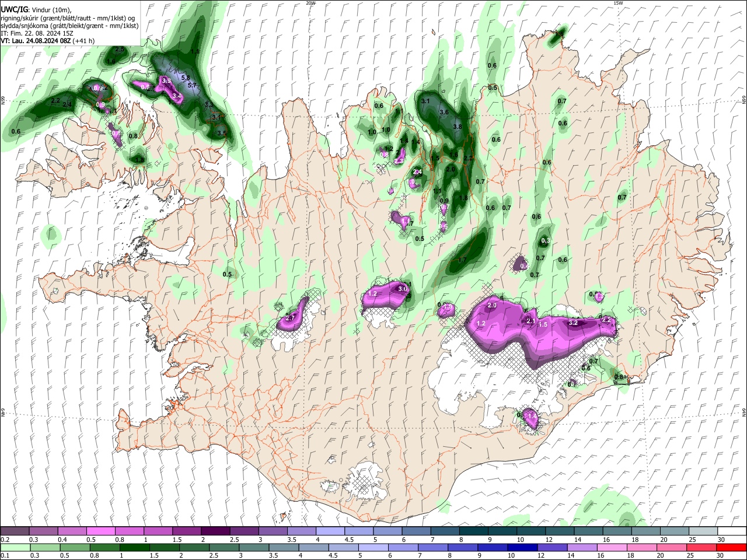Image resolution: width=747 pixels, height=560 pixels.
Task: Click the upper legend label '30'
Action: coord(721,540)
